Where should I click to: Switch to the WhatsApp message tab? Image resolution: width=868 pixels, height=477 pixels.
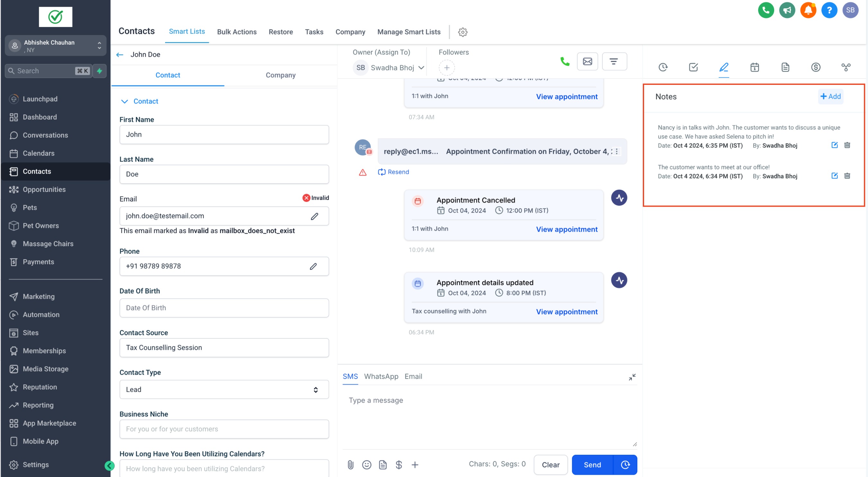(x=381, y=376)
